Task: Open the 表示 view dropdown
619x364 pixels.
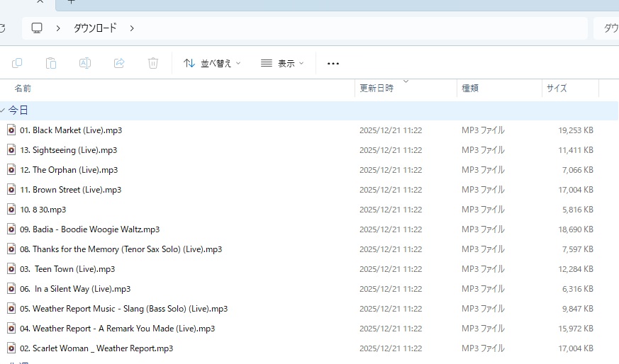Action: (282, 63)
